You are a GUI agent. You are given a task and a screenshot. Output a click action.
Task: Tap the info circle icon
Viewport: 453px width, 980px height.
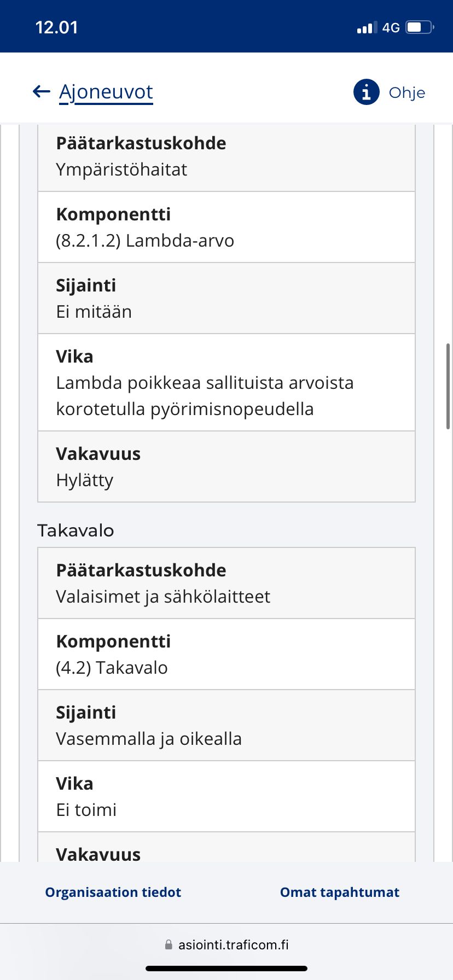367,92
